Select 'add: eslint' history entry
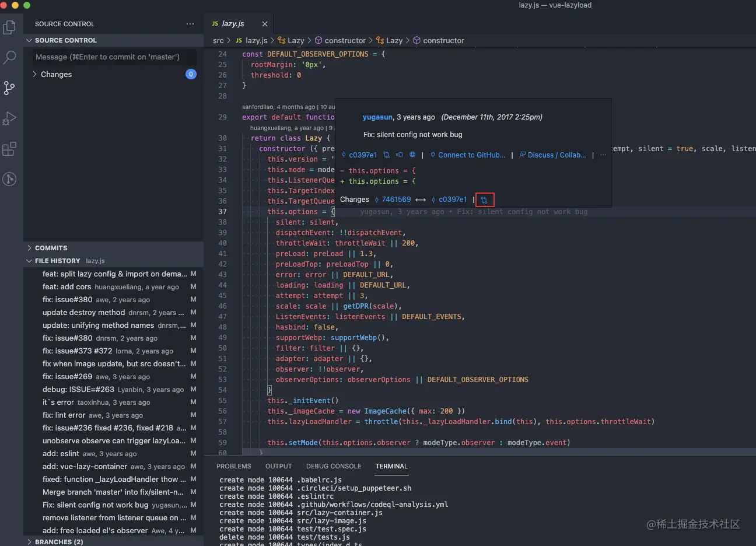756x546 pixels. (x=113, y=454)
